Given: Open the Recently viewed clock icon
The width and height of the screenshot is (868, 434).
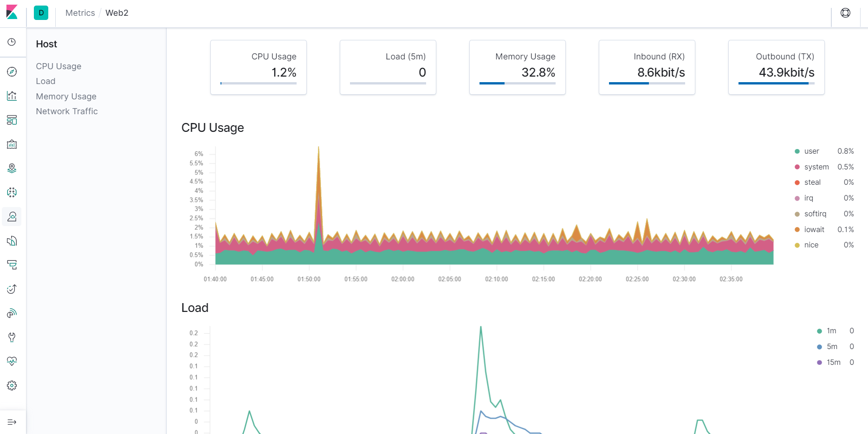Looking at the screenshot, I should 12,42.
